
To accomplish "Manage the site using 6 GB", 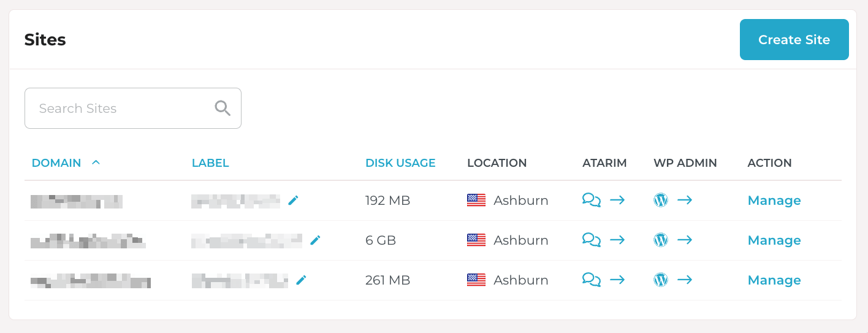I will 774,240.
